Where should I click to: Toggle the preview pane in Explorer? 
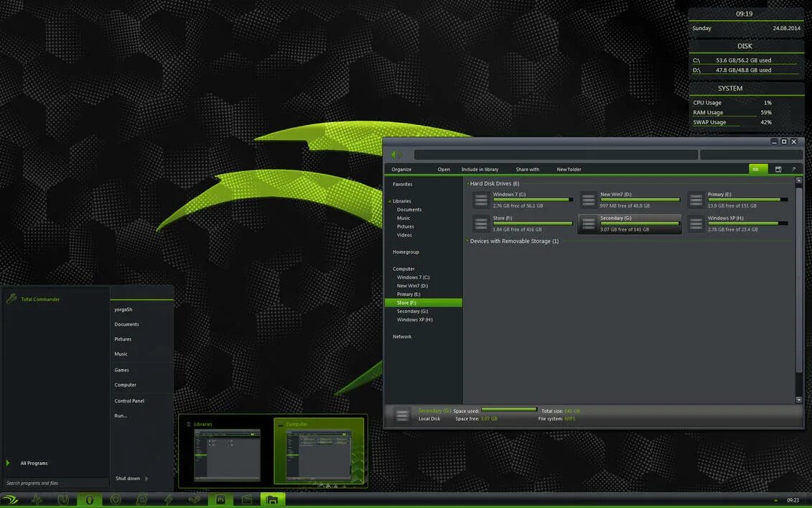tap(778, 169)
